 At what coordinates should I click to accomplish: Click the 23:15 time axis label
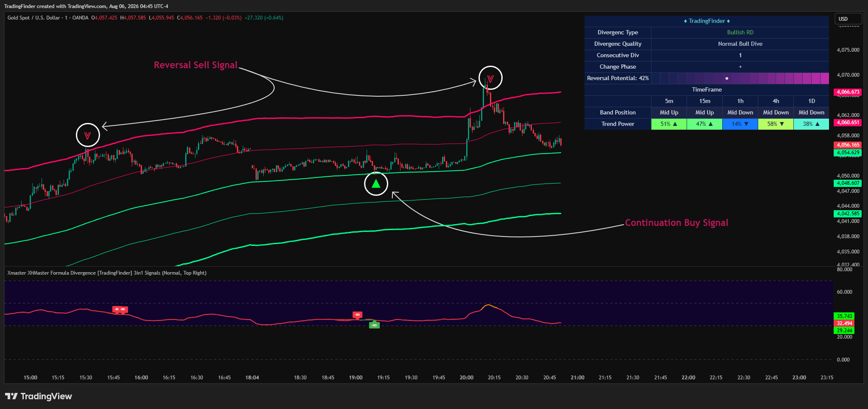click(827, 378)
